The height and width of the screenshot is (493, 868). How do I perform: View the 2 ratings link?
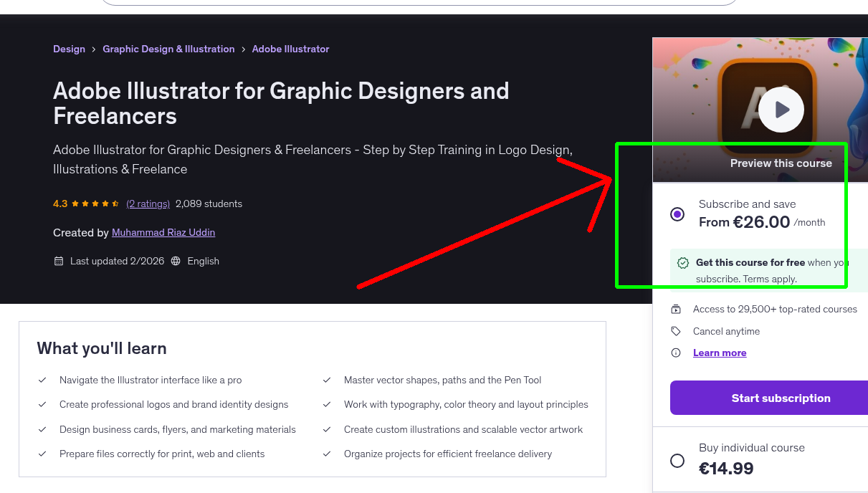(148, 204)
